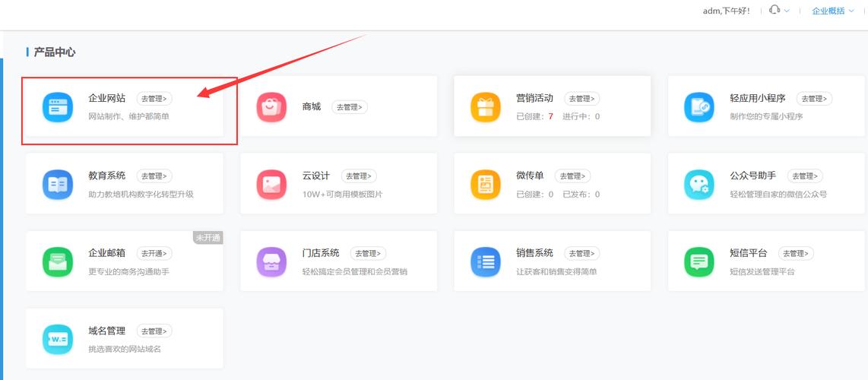Click the 门店系统 title text
868x380 pixels.
(x=321, y=253)
